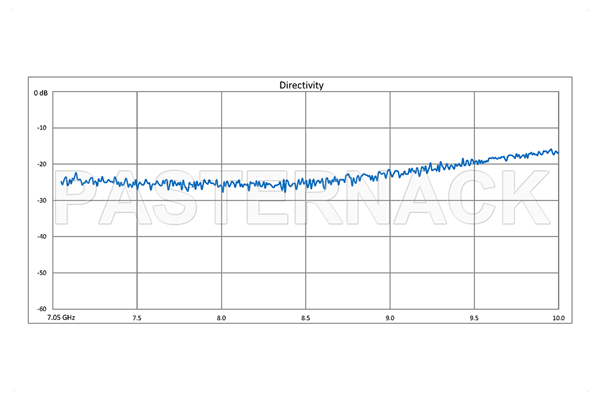
Task: Click the -10 y-axis label
Action: [42, 128]
